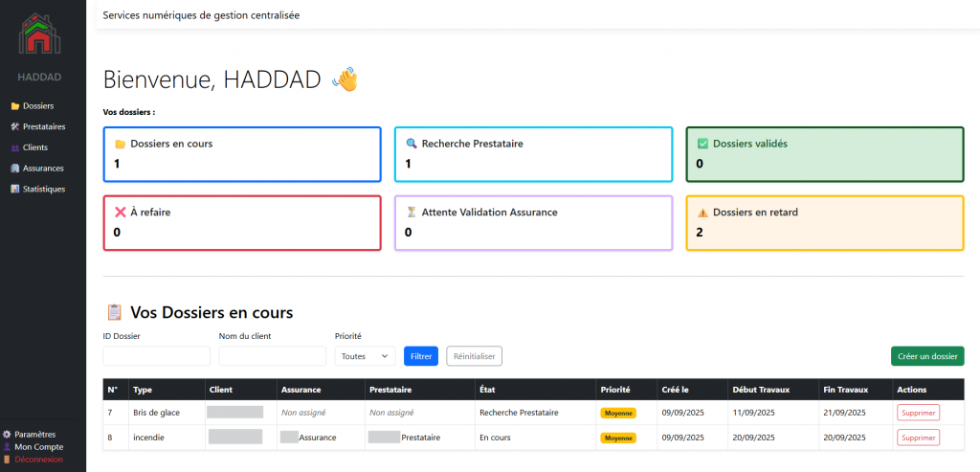Click the Réinitialiser button

coord(474,356)
